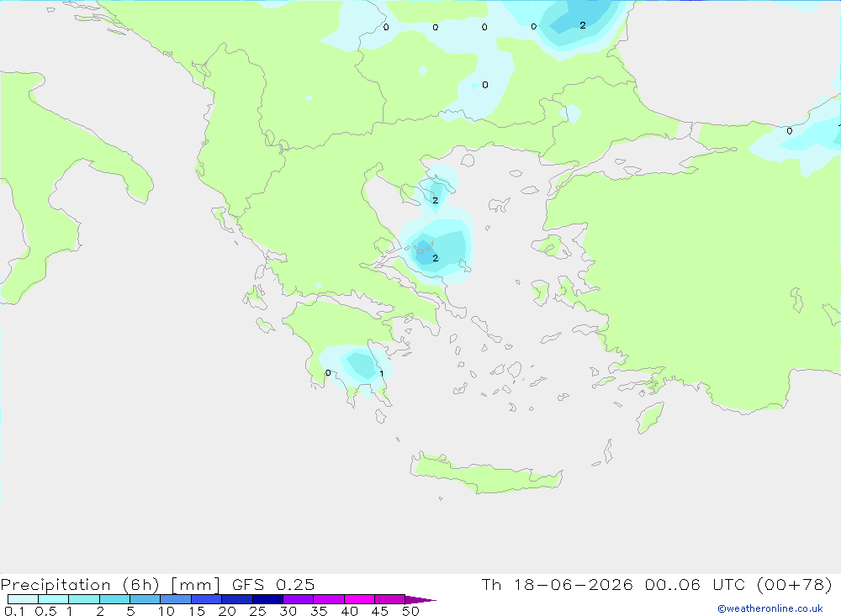Image resolution: width=841 pixels, height=616 pixels.
Task: Select the legend swatch between 25 and 30
Action: 267,599
